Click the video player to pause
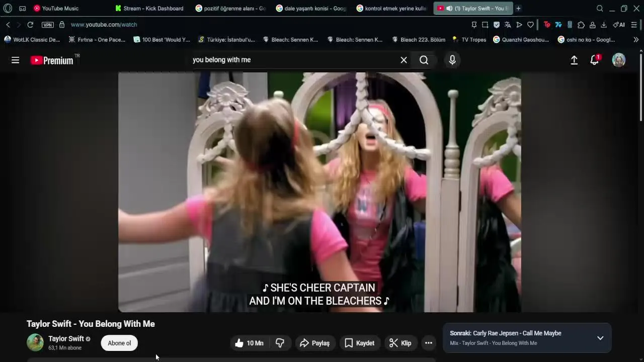The height and width of the screenshot is (362, 644). [319, 192]
